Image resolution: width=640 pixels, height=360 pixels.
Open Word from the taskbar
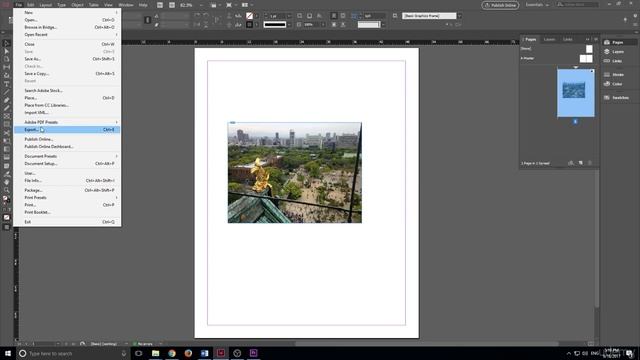click(204, 353)
